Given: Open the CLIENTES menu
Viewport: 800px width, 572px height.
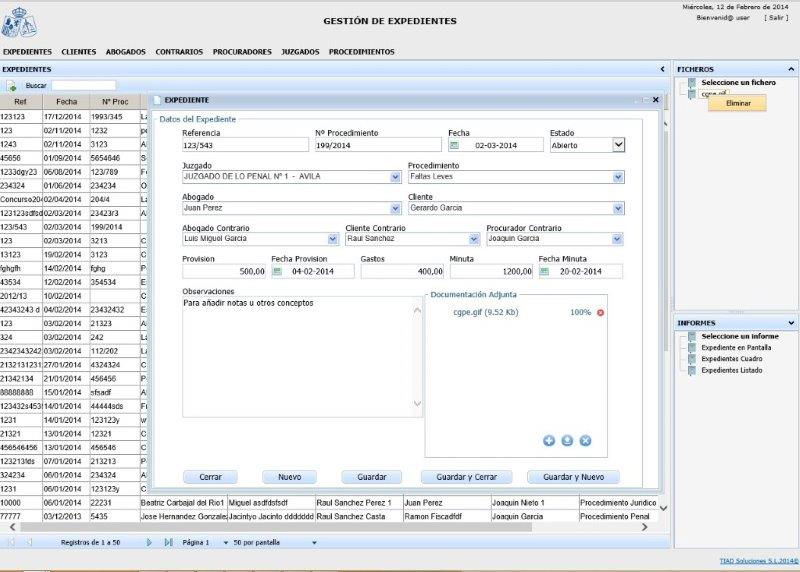Looking at the screenshot, I should (x=78, y=52).
